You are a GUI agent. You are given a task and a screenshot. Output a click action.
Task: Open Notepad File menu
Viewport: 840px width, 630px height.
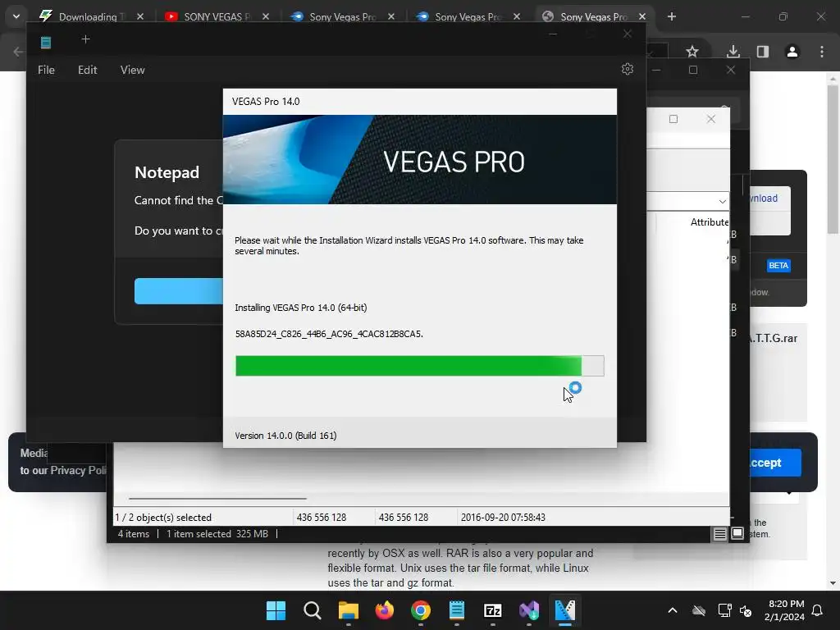[x=46, y=70]
